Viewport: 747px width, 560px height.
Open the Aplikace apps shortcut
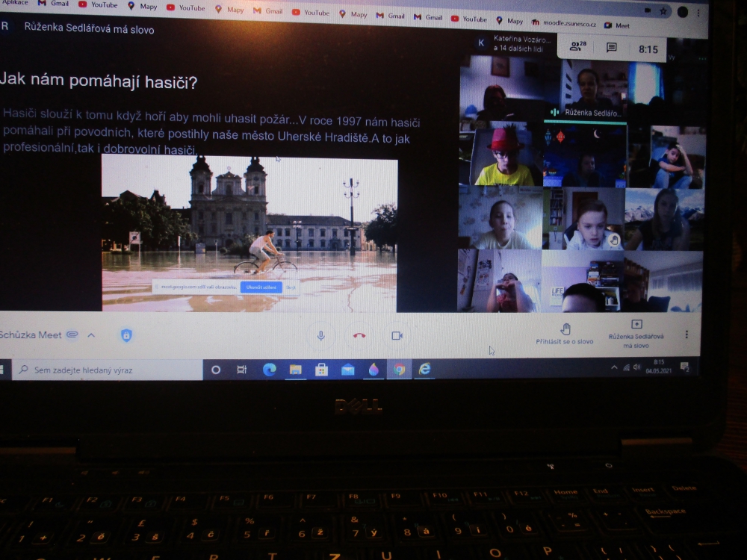pos(14,2)
